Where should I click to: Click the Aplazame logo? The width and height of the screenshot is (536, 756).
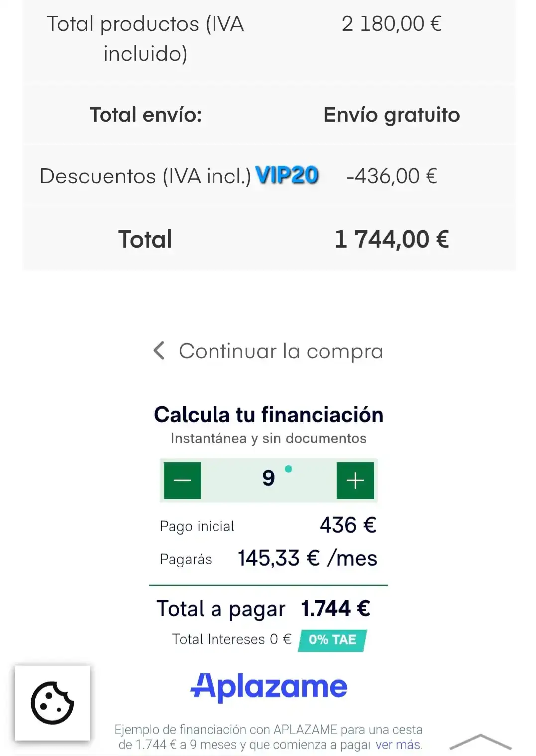(x=269, y=687)
